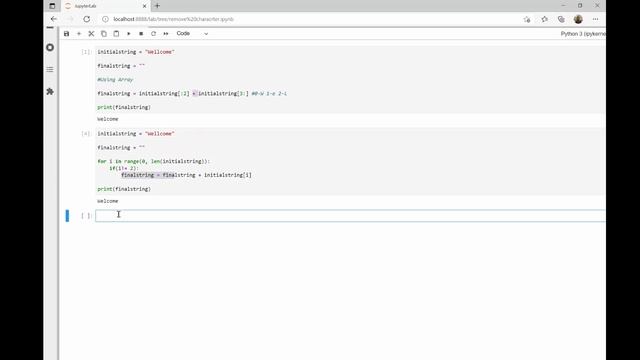Close the JupyterLab browser tab
The width and height of the screenshot is (640, 360).
point(144,6)
